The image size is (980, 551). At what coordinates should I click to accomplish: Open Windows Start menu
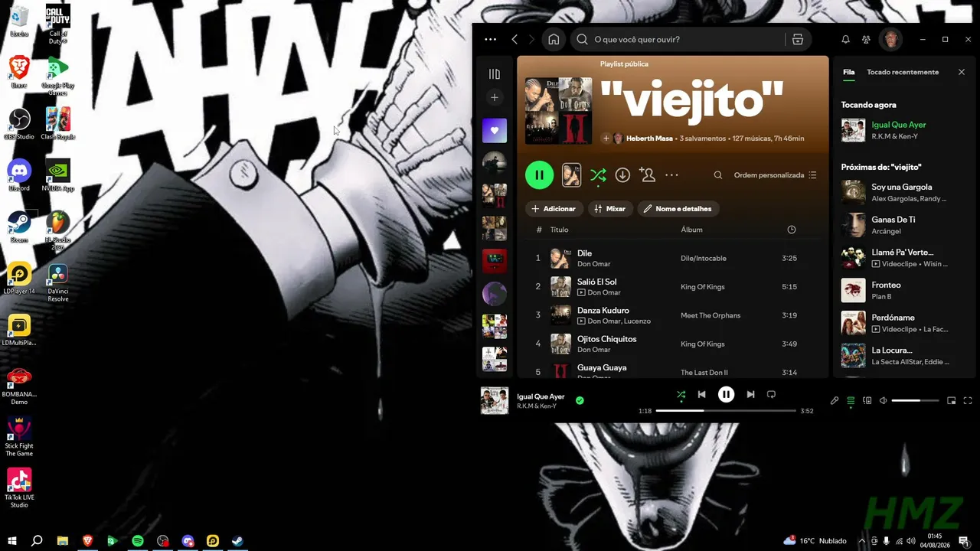coord(11,541)
